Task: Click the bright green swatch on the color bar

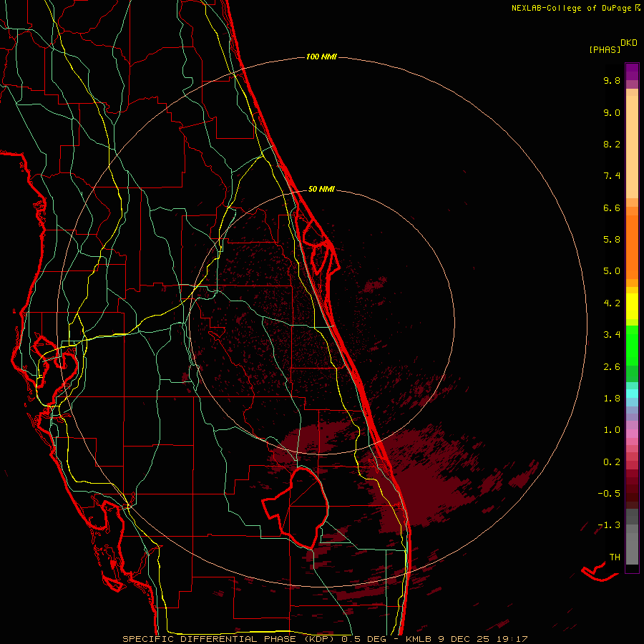Action: coord(632,345)
